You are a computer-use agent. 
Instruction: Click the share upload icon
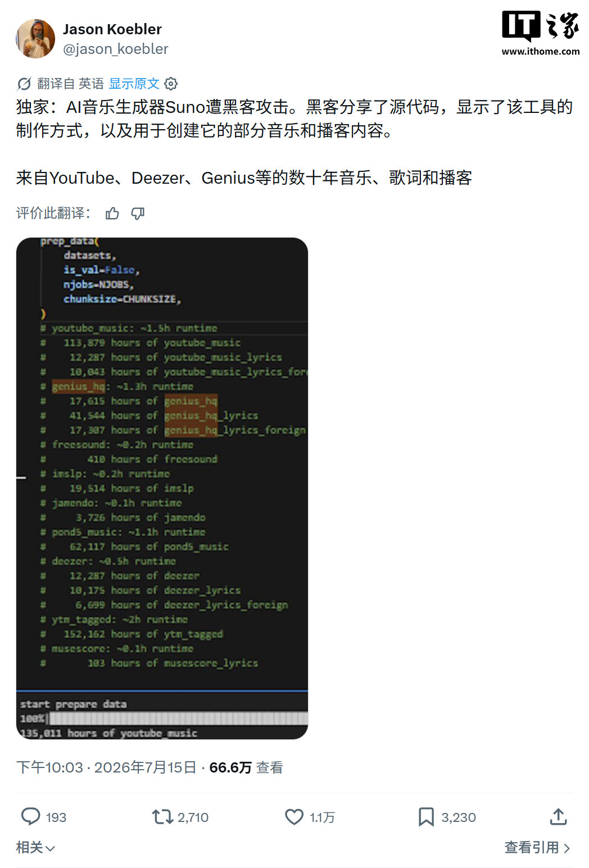coord(558,817)
